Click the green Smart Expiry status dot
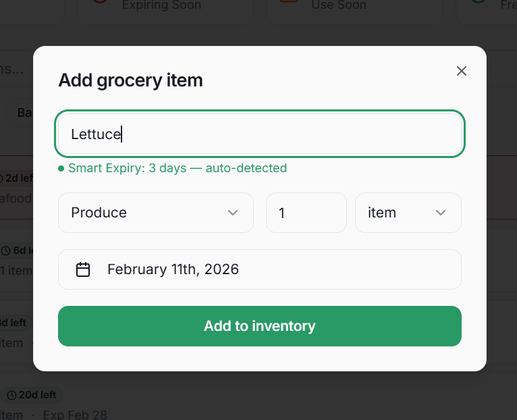 [61, 168]
